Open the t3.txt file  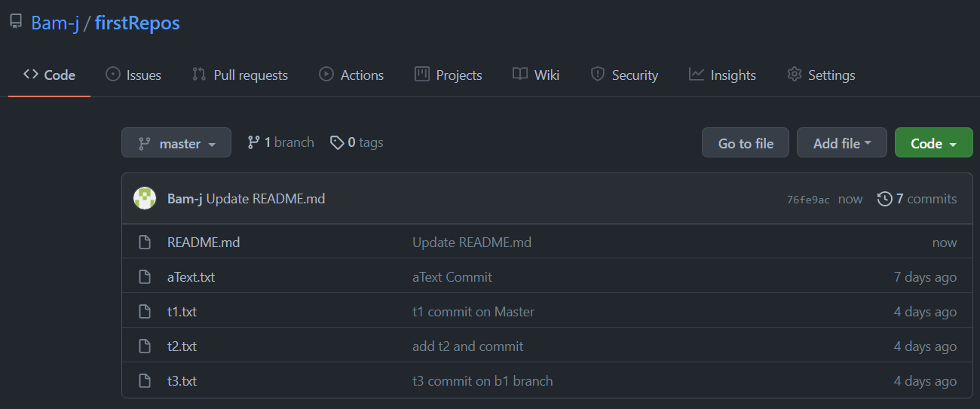[182, 381]
